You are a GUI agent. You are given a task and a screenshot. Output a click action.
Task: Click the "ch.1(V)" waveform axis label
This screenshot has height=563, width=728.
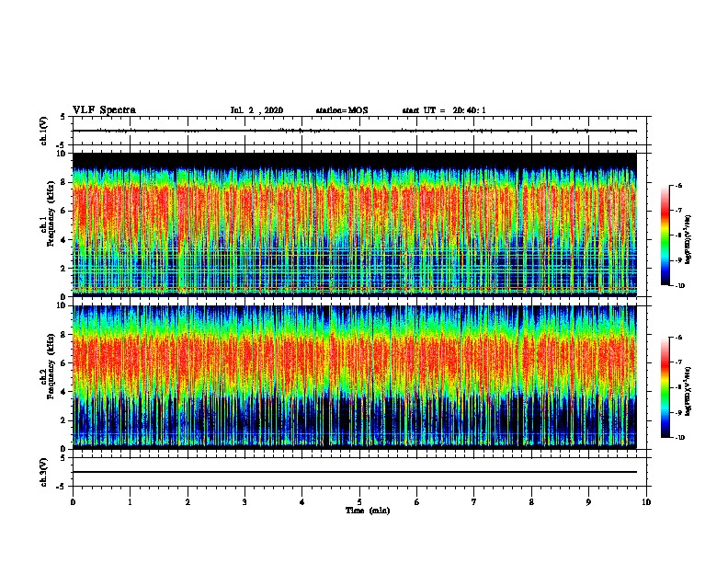(44, 131)
